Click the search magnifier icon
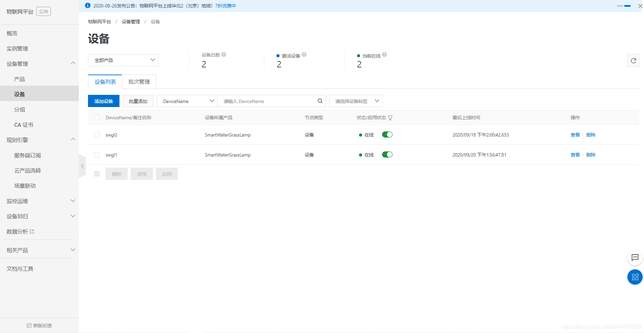Screen dimensions: 644x333 (x=320, y=101)
